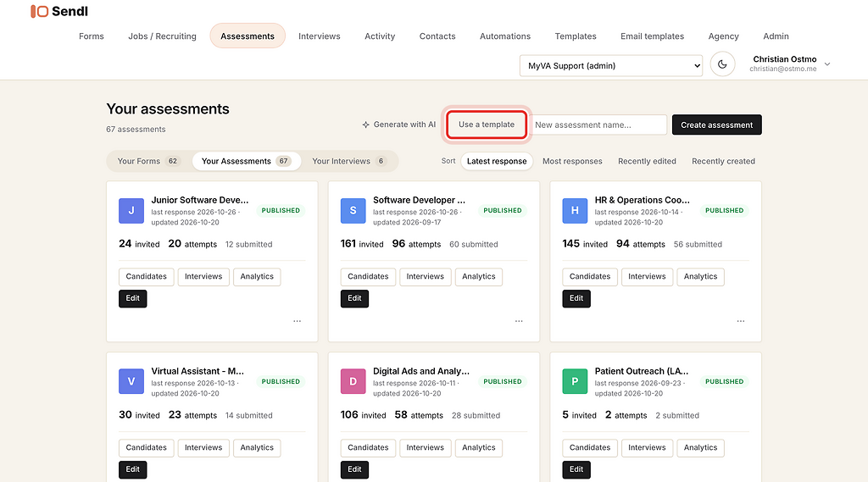Open Analytics for Virtual Assistant card
Screen dimensions: 868x482
(257, 447)
